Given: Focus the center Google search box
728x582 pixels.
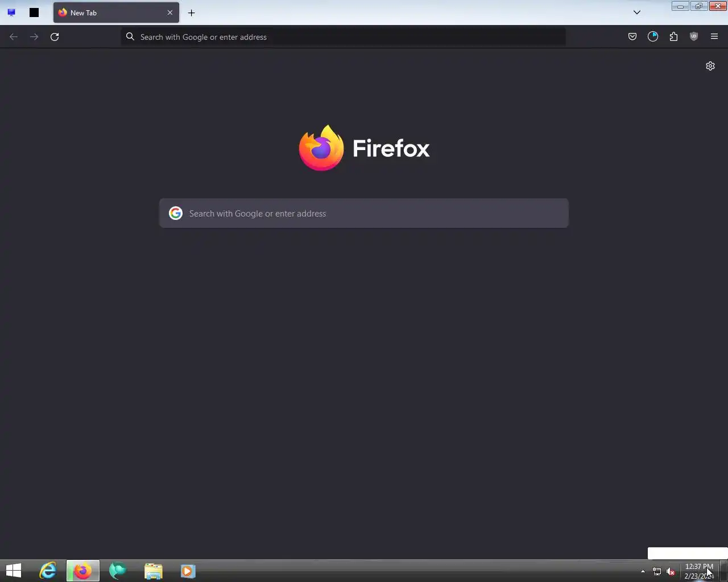Looking at the screenshot, I should point(364,213).
